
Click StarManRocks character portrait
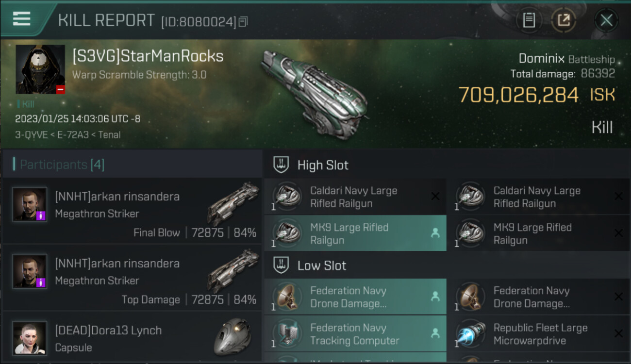coord(40,69)
